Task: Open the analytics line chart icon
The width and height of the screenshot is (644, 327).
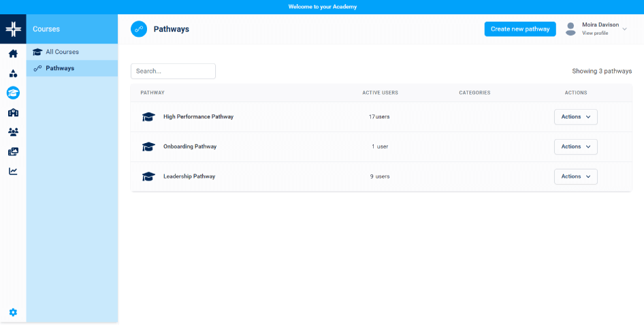Action: pos(13,171)
